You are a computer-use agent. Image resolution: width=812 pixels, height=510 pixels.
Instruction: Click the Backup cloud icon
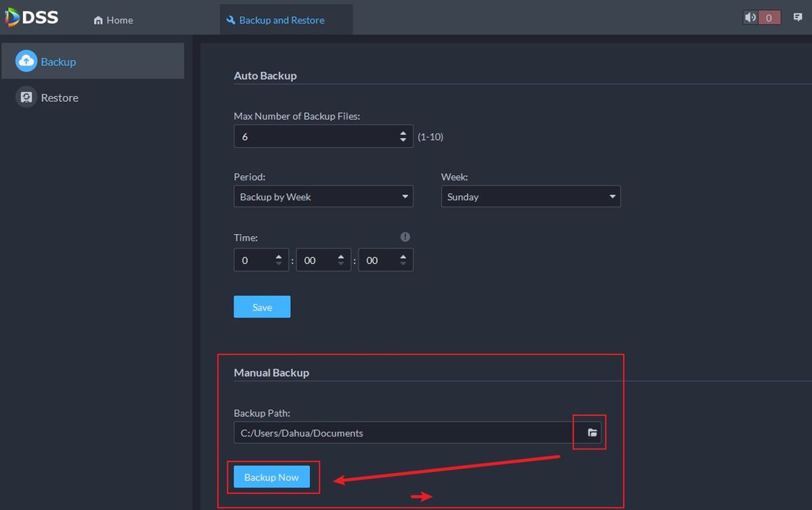pos(26,61)
